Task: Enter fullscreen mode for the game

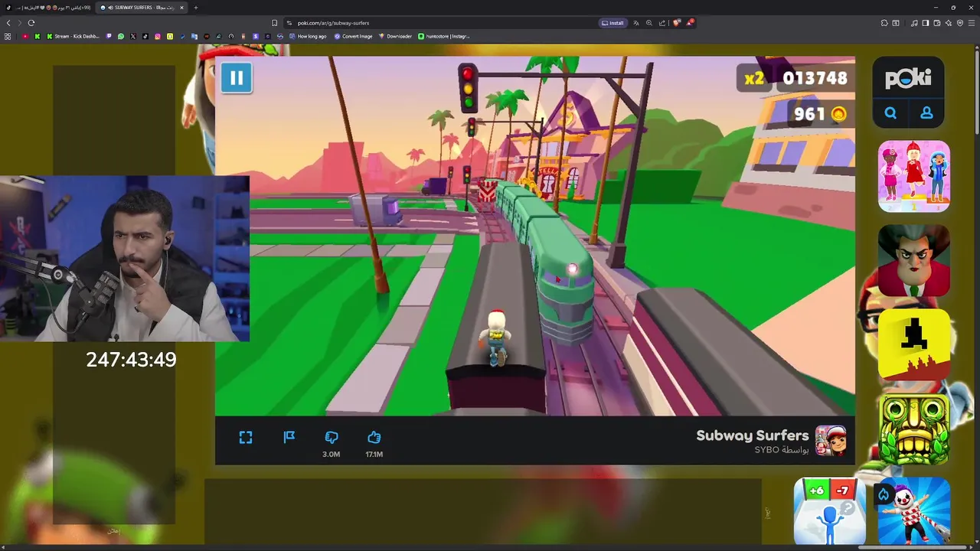Action: point(246,437)
